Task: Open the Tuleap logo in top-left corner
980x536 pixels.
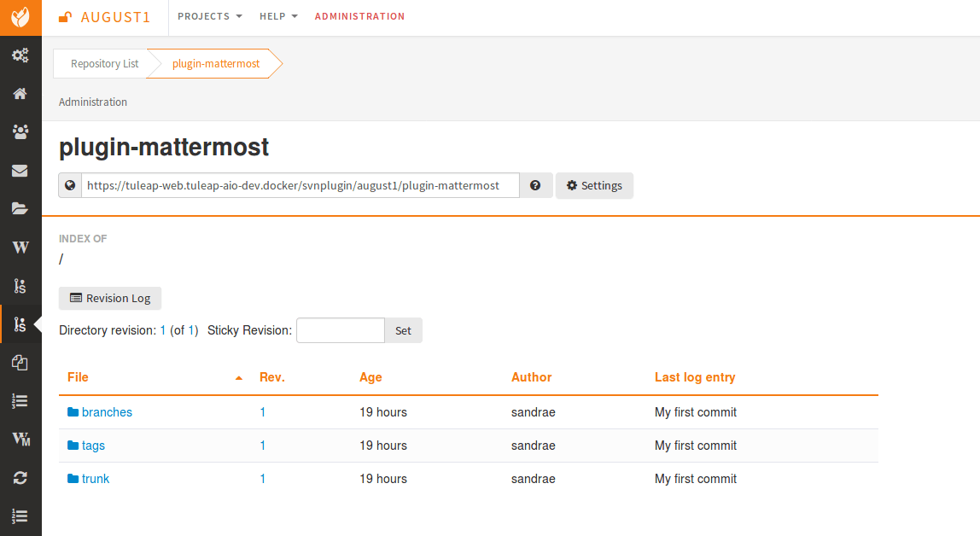Action: 20,17
